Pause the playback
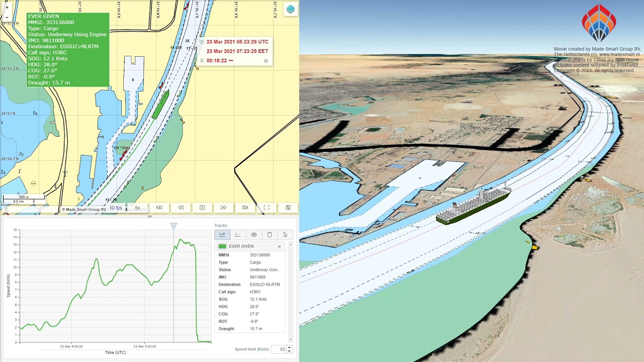This screenshot has height=362, width=644. coord(202,208)
